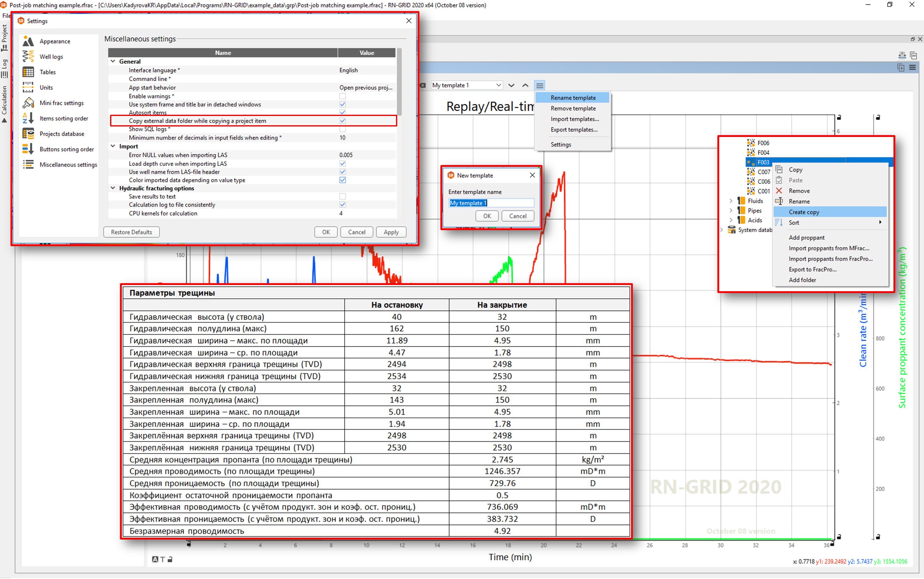Screen dimensions: 924x579
Task: Click the System database icon in tree
Action: (732, 230)
